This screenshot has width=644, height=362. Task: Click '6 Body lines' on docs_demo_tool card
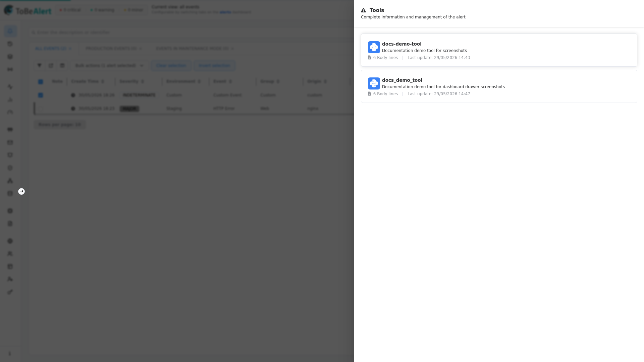(385, 94)
